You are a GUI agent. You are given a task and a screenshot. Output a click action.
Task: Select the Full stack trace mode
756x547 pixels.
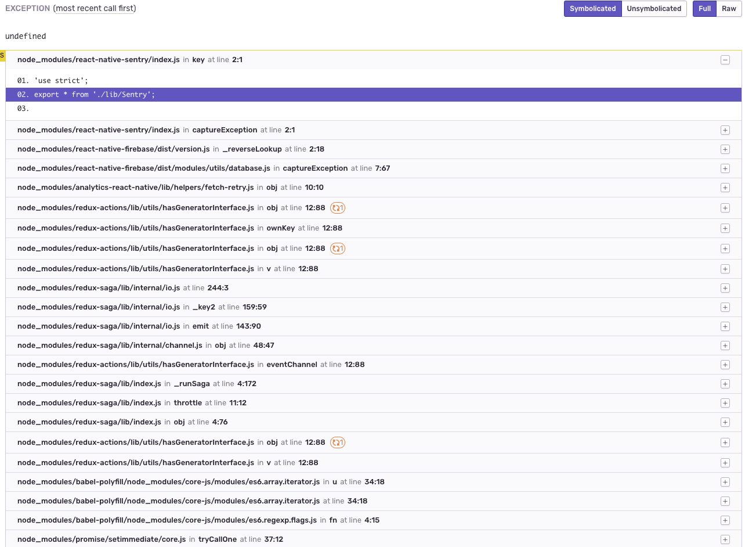(704, 9)
